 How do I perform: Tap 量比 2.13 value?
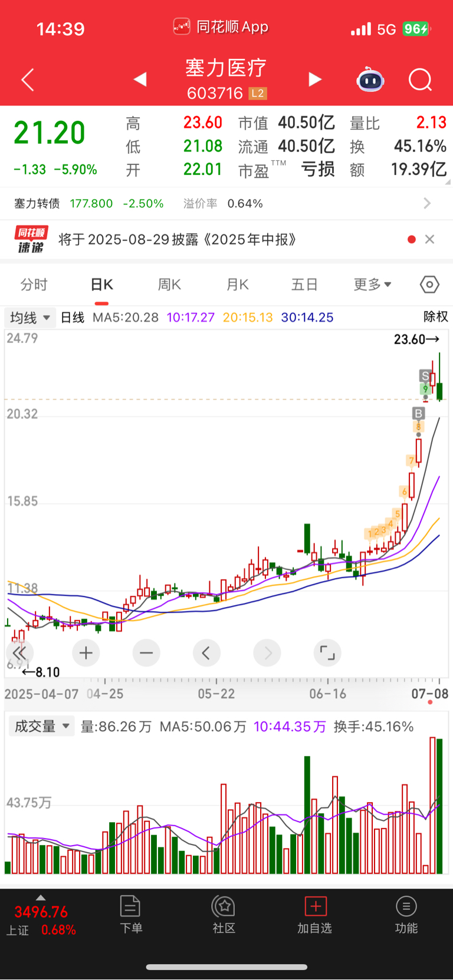(431, 123)
